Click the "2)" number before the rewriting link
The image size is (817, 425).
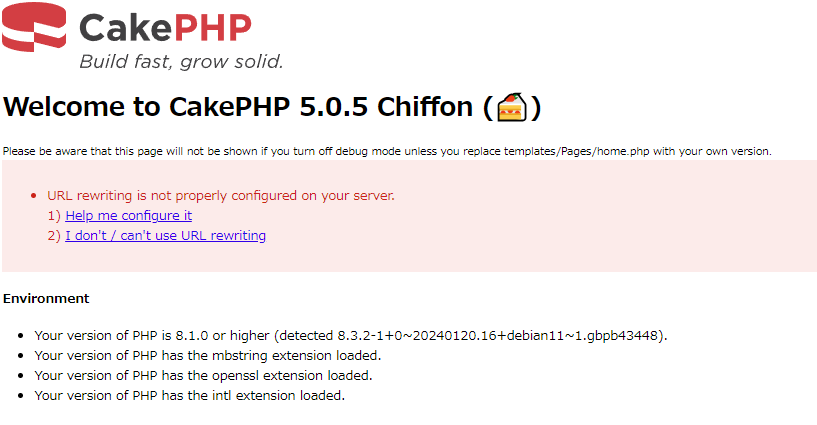coord(54,236)
